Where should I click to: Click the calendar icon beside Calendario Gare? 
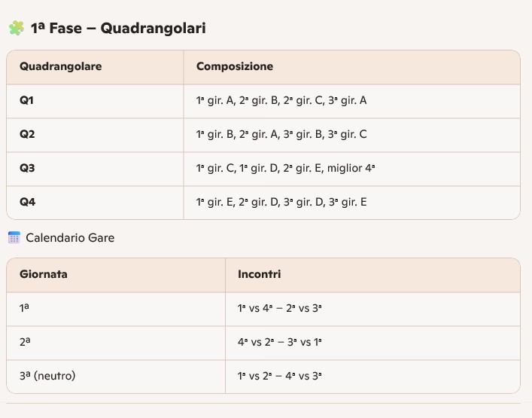click(x=14, y=238)
